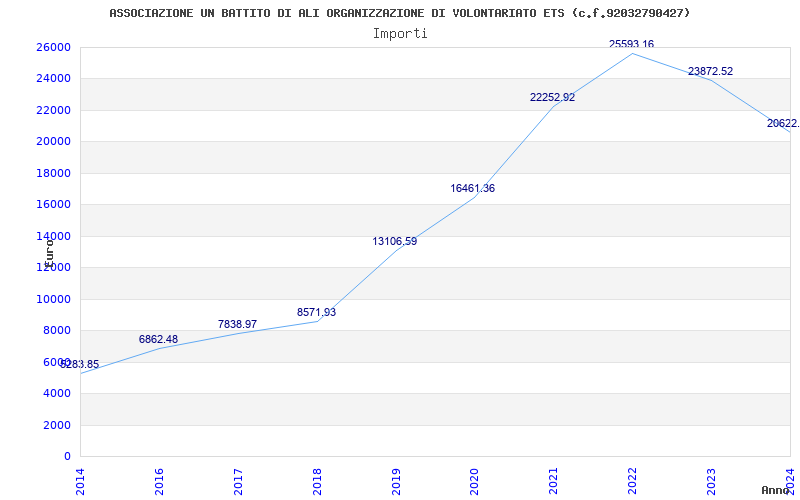Click the 'Anno' x-axis label
Viewport: 800px width, 500px height.
(x=776, y=490)
